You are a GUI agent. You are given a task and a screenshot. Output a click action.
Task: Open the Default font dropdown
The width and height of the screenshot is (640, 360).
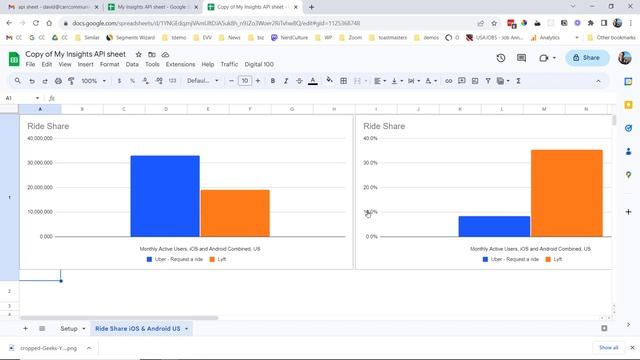pos(203,81)
